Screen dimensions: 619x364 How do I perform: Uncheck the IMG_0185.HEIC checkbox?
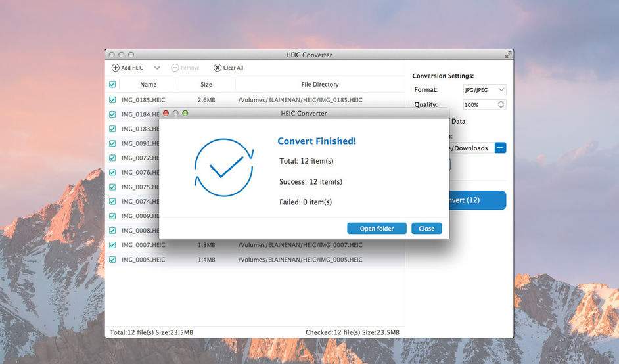click(112, 100)
